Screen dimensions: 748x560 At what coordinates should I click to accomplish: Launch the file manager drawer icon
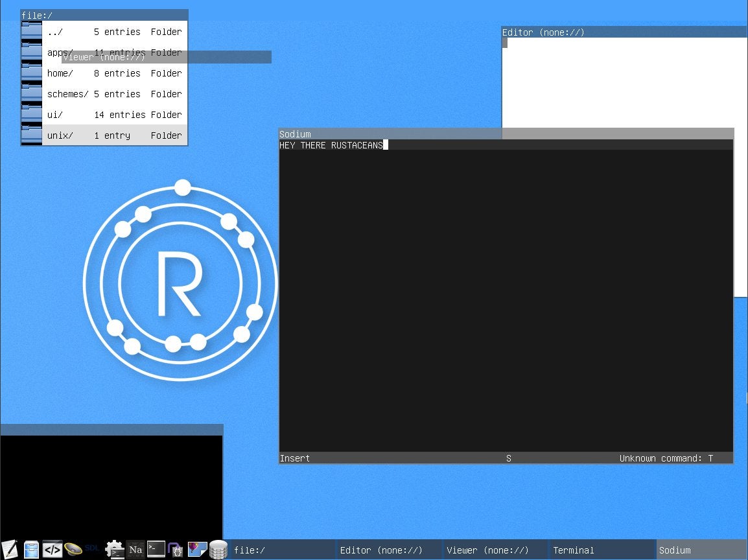click(x=31, y=550)
